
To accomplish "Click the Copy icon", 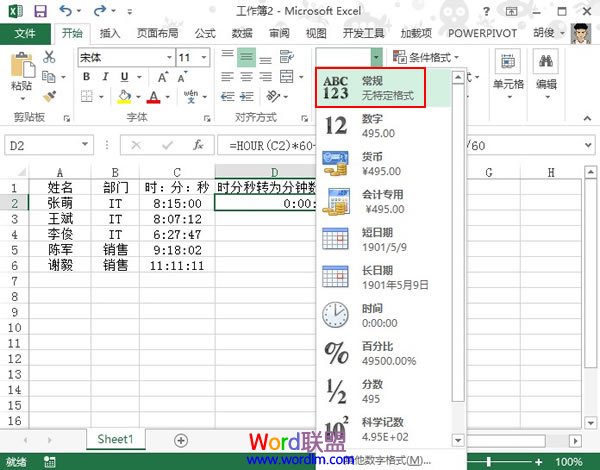I will pos(49,77).
